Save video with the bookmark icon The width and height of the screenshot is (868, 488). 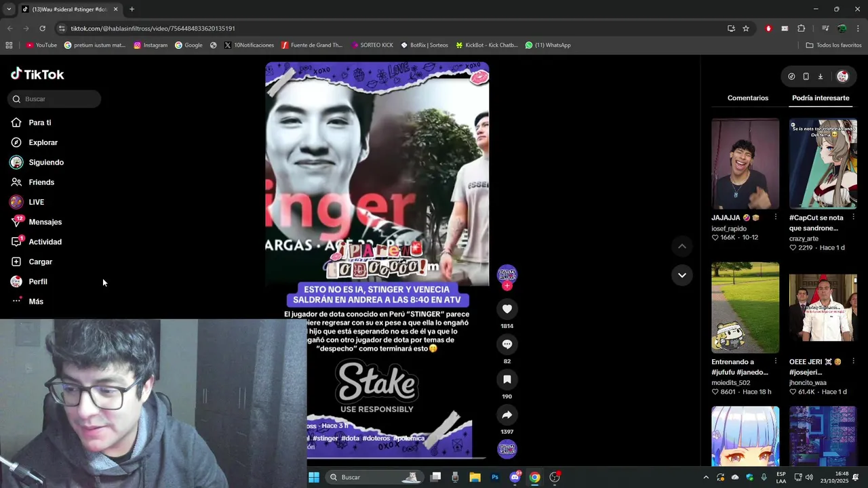click(507, 380)
